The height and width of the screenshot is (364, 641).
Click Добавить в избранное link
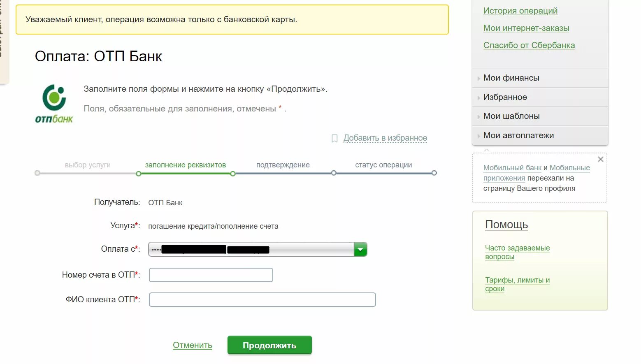(385, 138)
